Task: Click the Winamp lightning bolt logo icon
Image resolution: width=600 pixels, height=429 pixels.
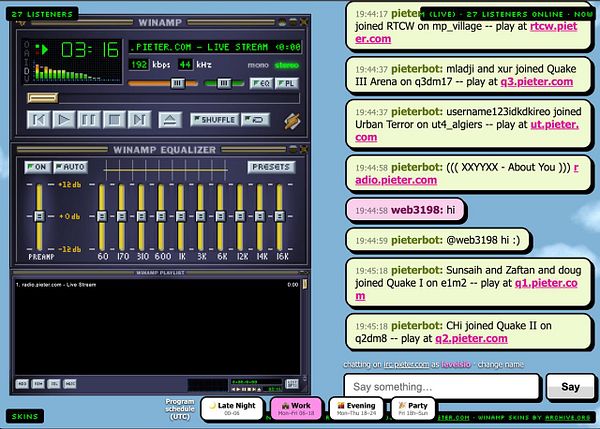Action: pos(292,121)
